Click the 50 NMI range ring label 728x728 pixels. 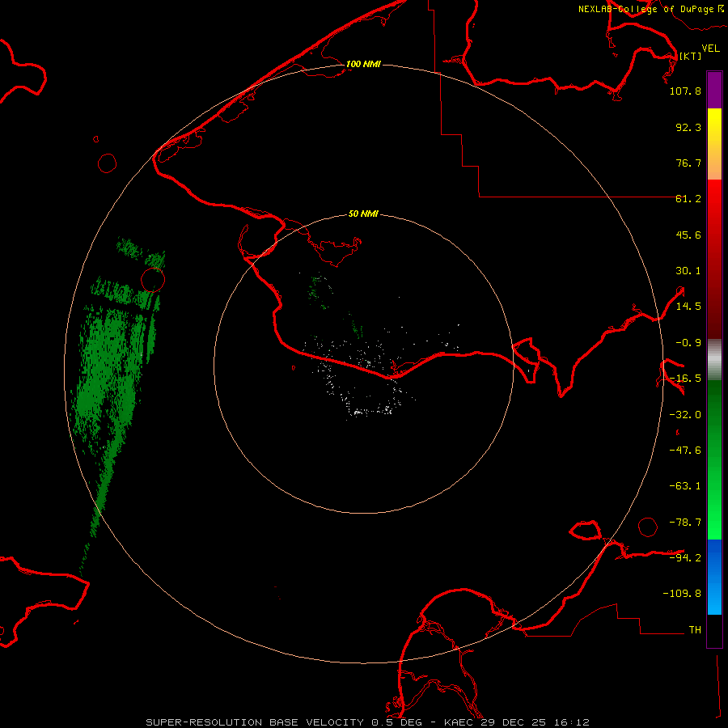pos(363,214)
